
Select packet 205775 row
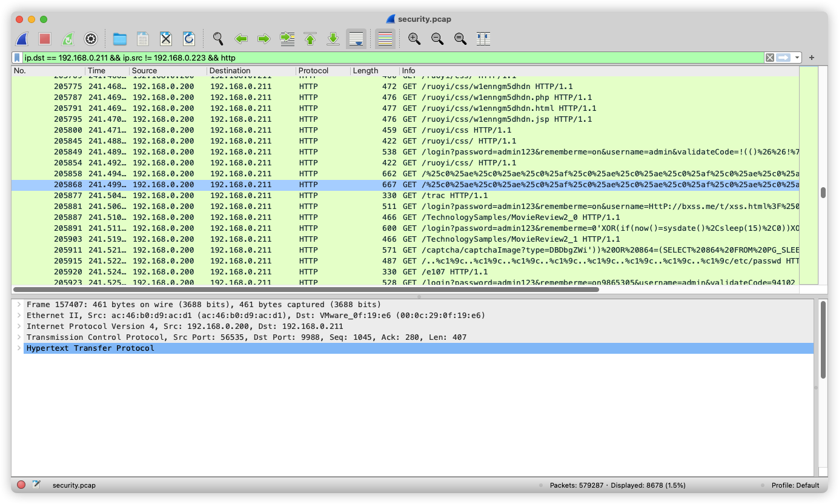[x=405, y=87]
